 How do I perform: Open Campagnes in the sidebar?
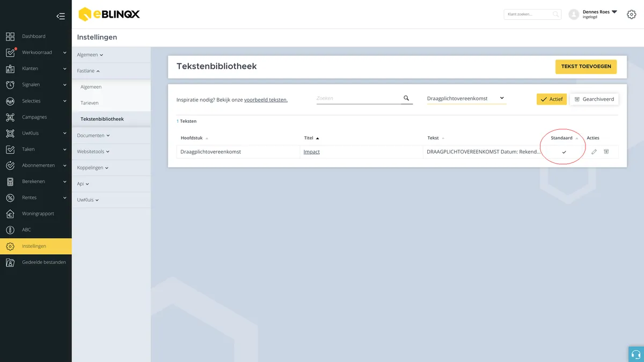click(x=34, y=117)
